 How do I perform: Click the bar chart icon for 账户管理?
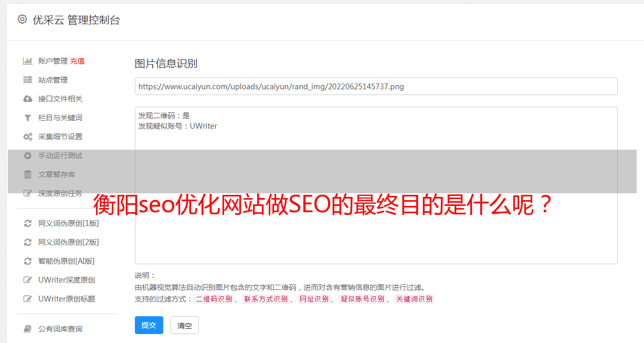28,61
